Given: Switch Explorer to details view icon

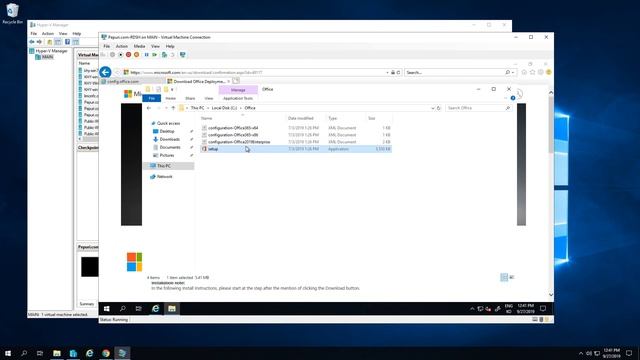Looking at the screenshot, I should [504, 278].
